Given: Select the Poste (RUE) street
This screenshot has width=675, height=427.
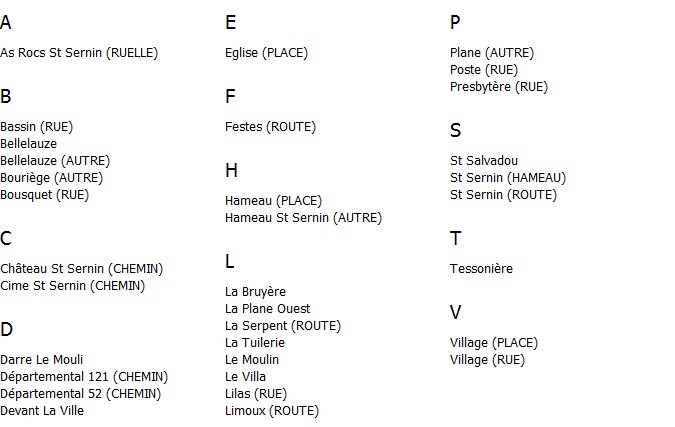Looking at the screenshot, I should 484,70.
